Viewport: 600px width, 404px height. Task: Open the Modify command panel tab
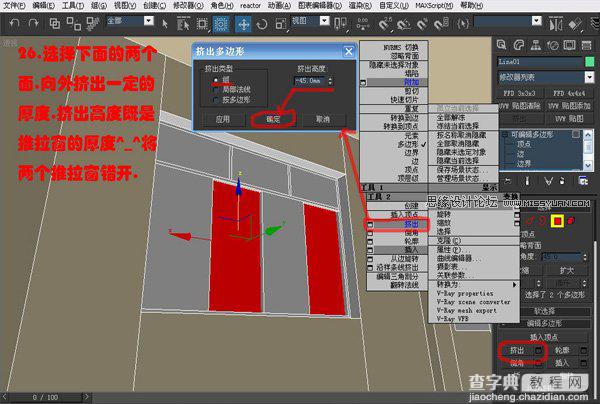pyautogui.click(x=518, y=45)
